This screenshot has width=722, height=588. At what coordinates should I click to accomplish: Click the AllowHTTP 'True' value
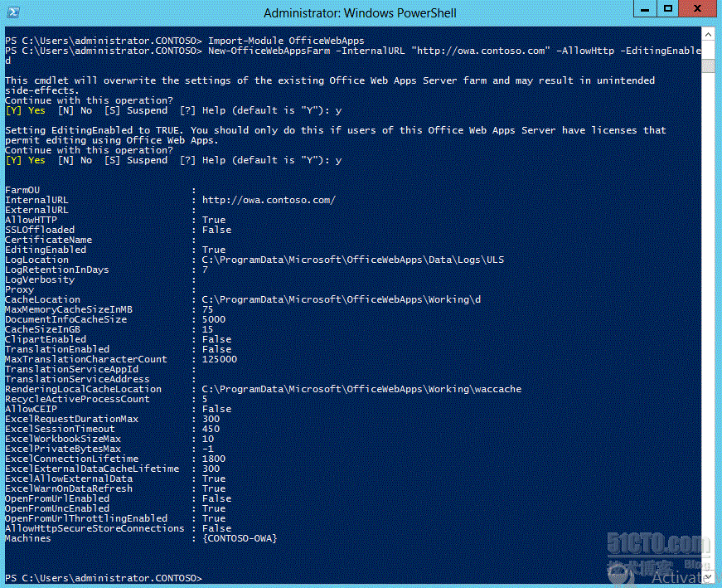tap(214, 220)
